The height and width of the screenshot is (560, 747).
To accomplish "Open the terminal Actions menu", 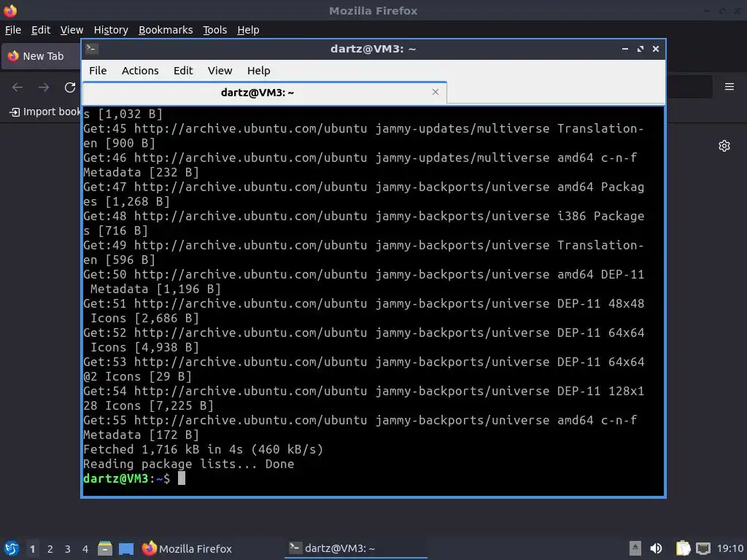I will (x=140, y=71).
